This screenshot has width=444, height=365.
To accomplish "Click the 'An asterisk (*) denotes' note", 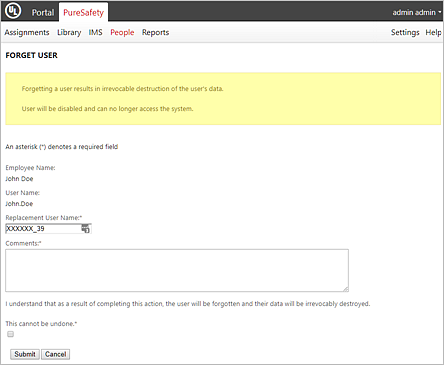I will coord(62,147).
